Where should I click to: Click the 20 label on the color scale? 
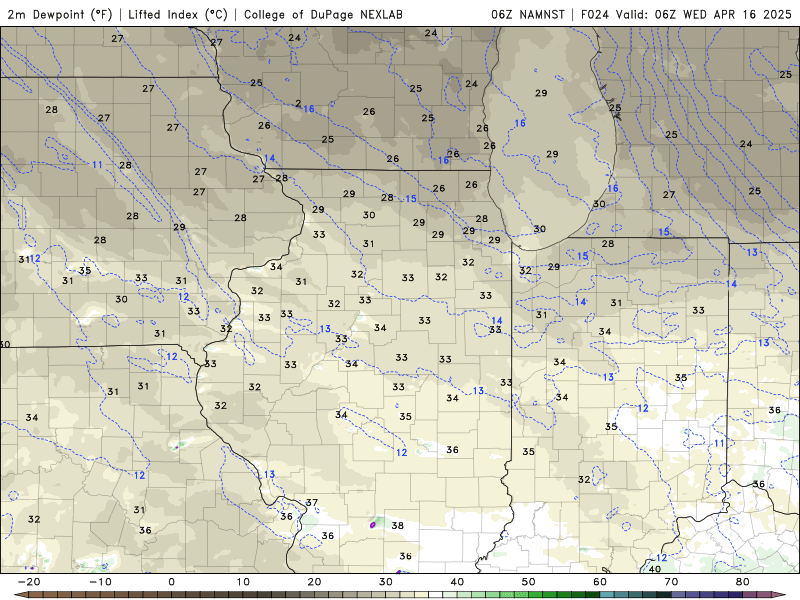pyautogui.click(x=314, y=582)
